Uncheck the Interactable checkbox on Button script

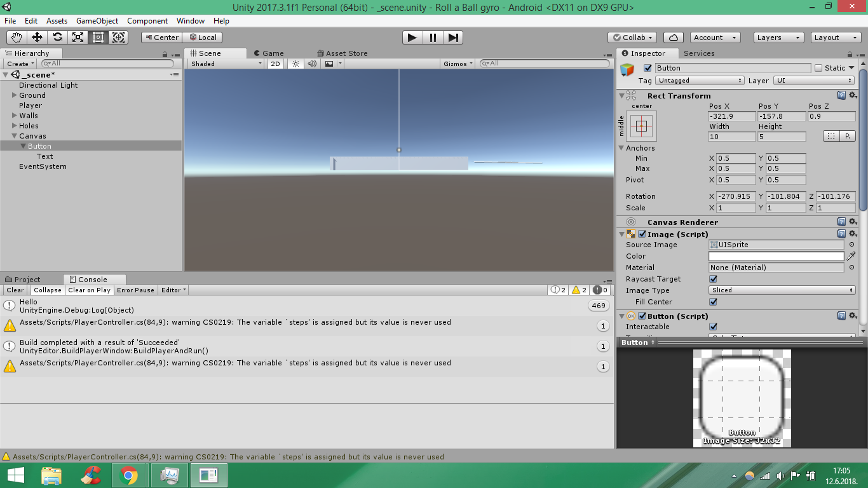[713, 326]
